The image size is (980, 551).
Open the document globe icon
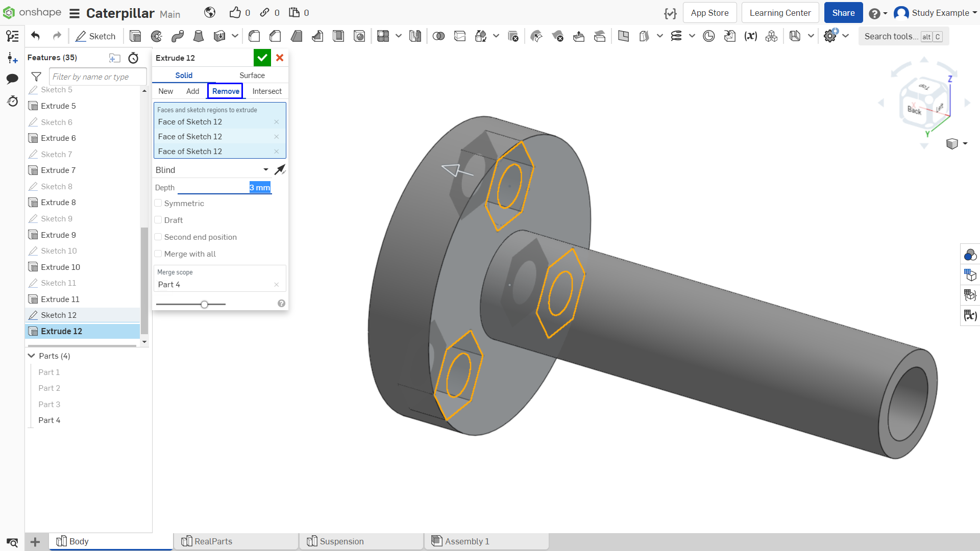pyautogui.click(x=210, y=13)
